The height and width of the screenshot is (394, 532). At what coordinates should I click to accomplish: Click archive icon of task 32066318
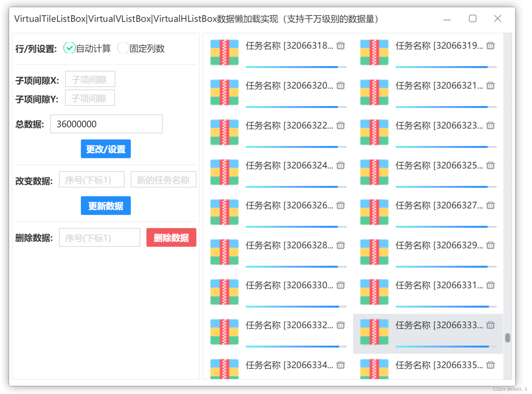(224, 52)
